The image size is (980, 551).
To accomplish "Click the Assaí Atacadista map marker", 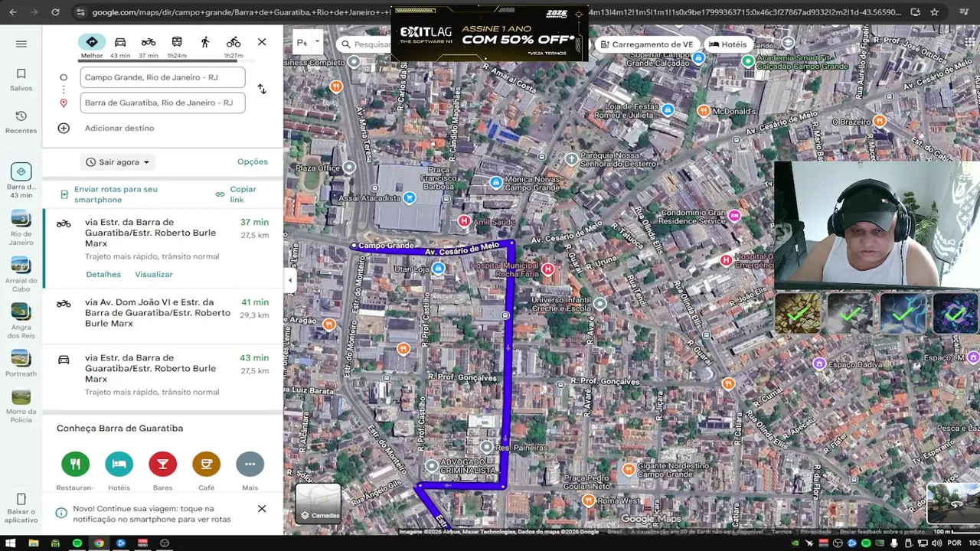I will click(x=410, y=198).
